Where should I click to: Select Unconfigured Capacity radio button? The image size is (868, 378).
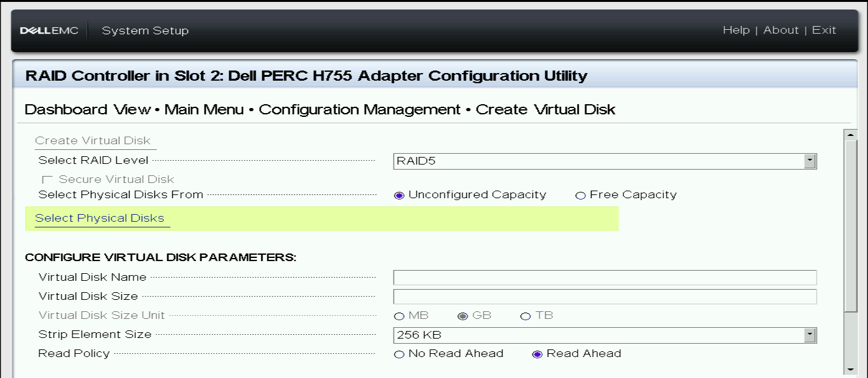(399, 196)
